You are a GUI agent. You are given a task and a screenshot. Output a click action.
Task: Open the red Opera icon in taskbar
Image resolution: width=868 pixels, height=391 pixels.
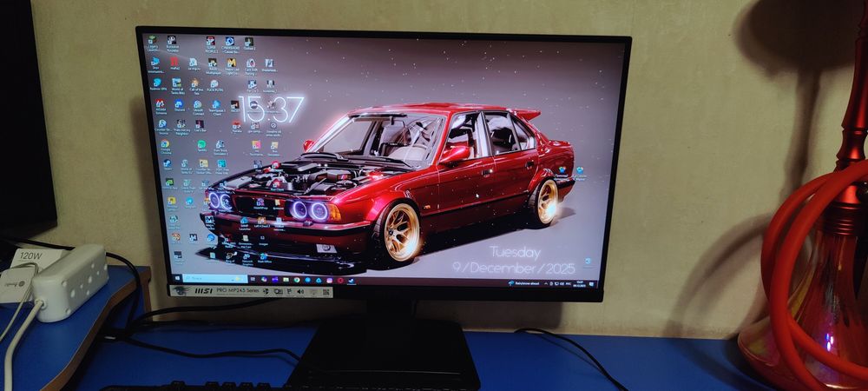340,281
